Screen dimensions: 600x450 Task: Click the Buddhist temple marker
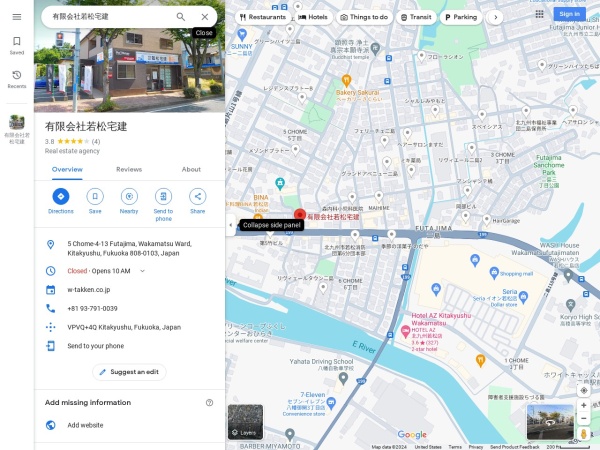click(375, 48)
